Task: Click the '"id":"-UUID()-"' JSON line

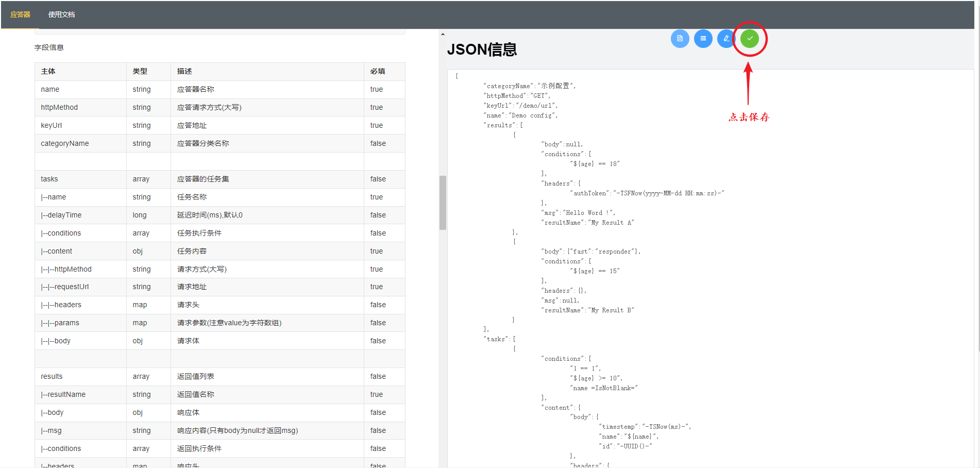Action: pyautogui.click(x=626, y=446)
